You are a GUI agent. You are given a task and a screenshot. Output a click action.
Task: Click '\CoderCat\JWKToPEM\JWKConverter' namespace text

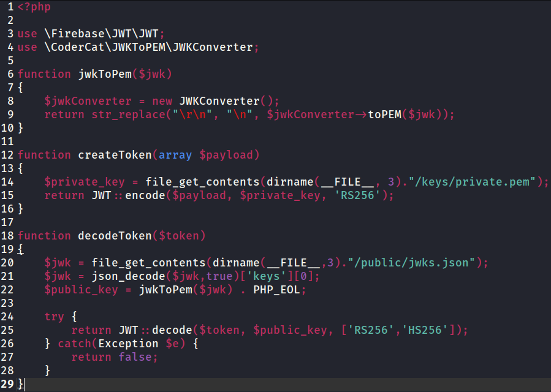[149, 47]
